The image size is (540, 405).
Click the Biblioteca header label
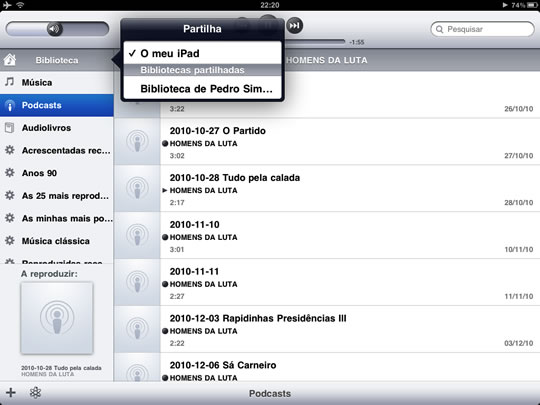click(x=57, y=60)
